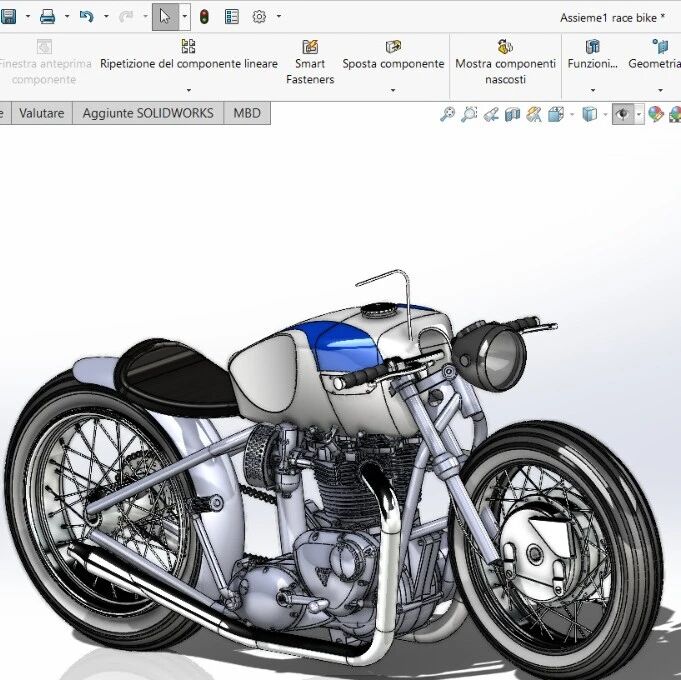This screenshot has height=680, width=681.
Task: Click the Mostra componenti nascosti label
Action: pos(505,72)
